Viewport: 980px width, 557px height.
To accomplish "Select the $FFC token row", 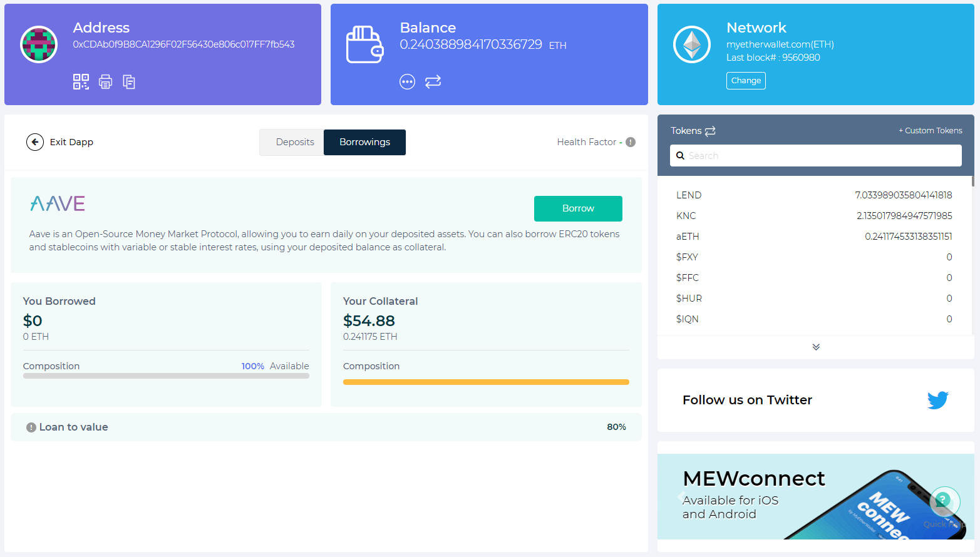I will coord(814,278).
